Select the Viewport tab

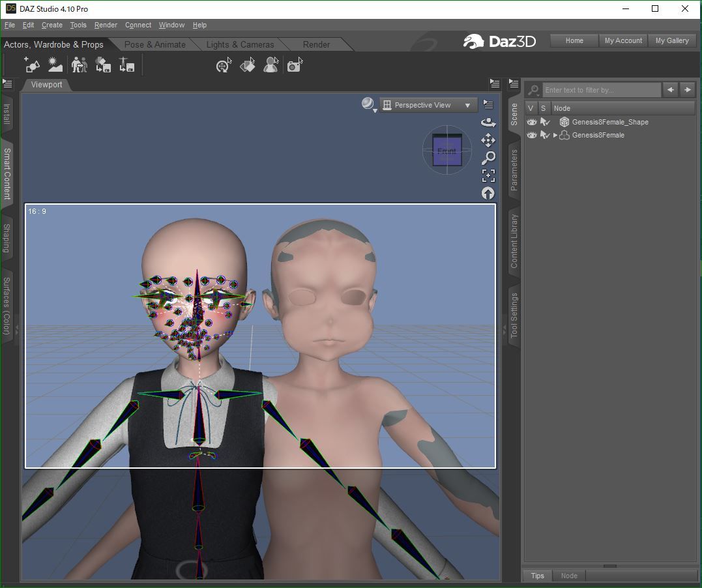coord(46,84)
